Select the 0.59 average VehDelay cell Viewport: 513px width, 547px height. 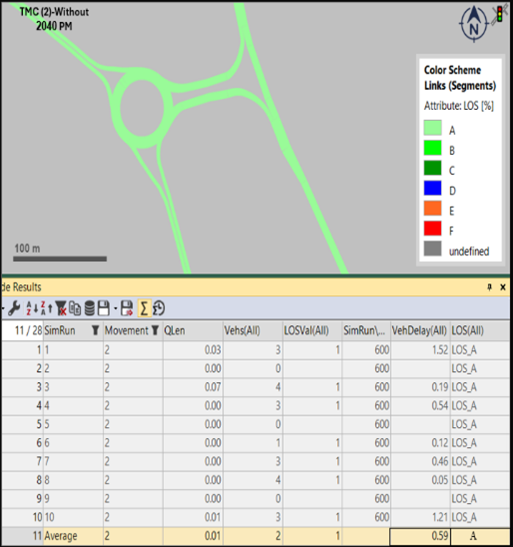point(420,536)
